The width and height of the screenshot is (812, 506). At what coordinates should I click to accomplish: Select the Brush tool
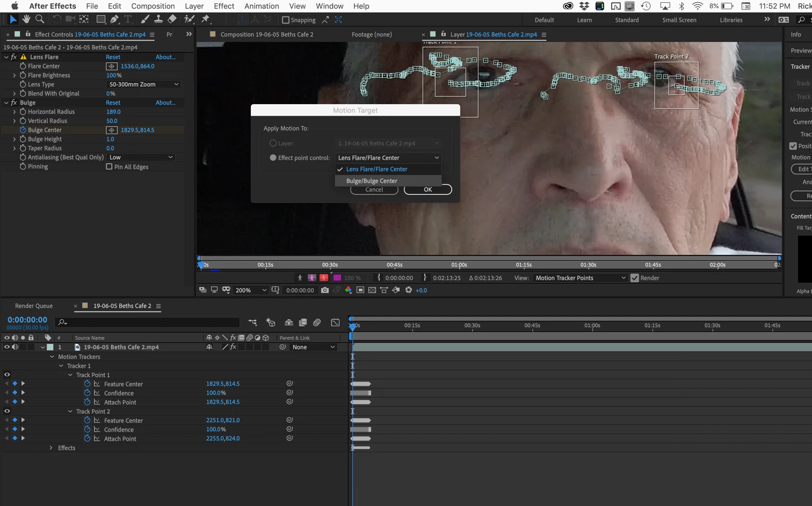tap(145, 19)
